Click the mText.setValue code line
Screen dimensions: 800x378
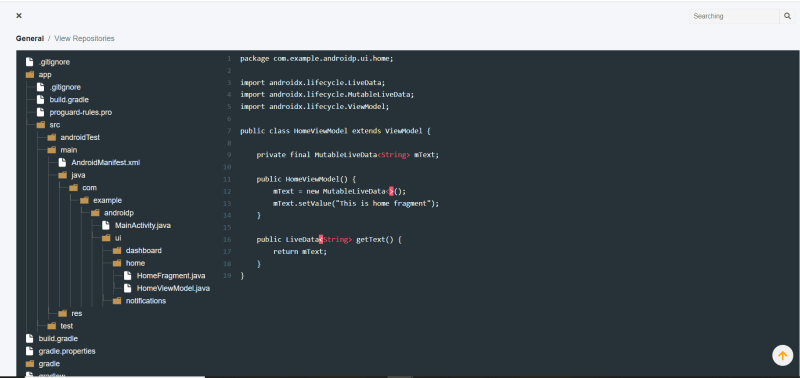356,204
